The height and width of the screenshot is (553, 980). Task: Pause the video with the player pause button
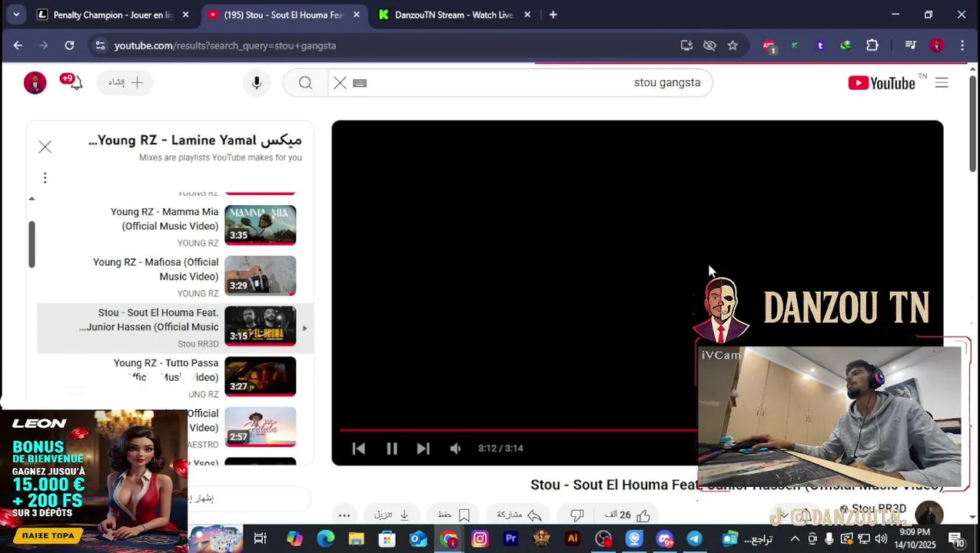coord(391,449)
